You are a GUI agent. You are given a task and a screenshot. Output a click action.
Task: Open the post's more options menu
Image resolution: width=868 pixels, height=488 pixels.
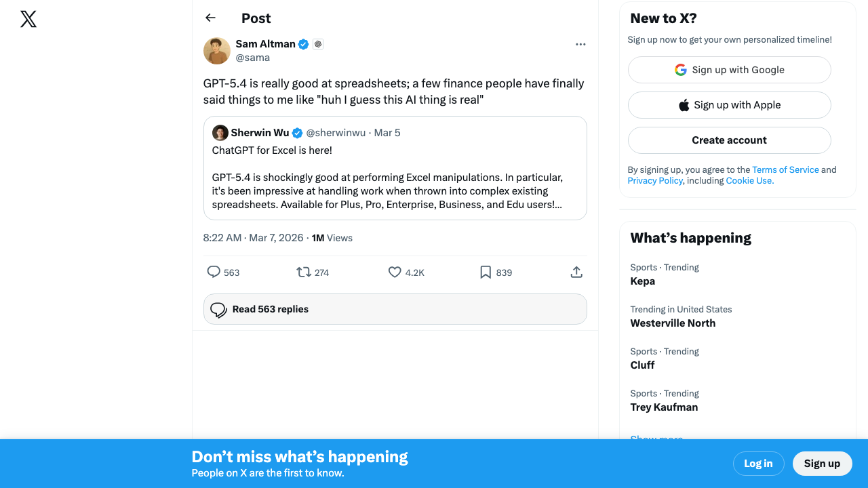[580, 44]
